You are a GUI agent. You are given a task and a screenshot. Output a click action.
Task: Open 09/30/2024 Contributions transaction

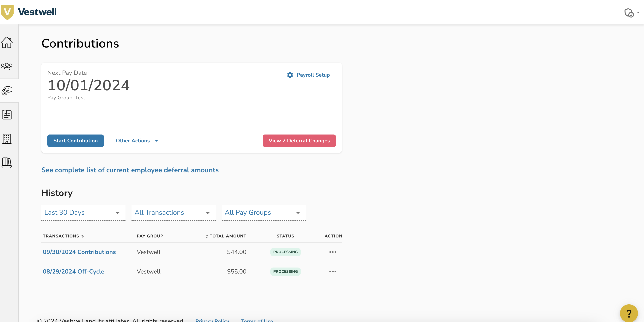pyautogui.click(x=79, y=252)
